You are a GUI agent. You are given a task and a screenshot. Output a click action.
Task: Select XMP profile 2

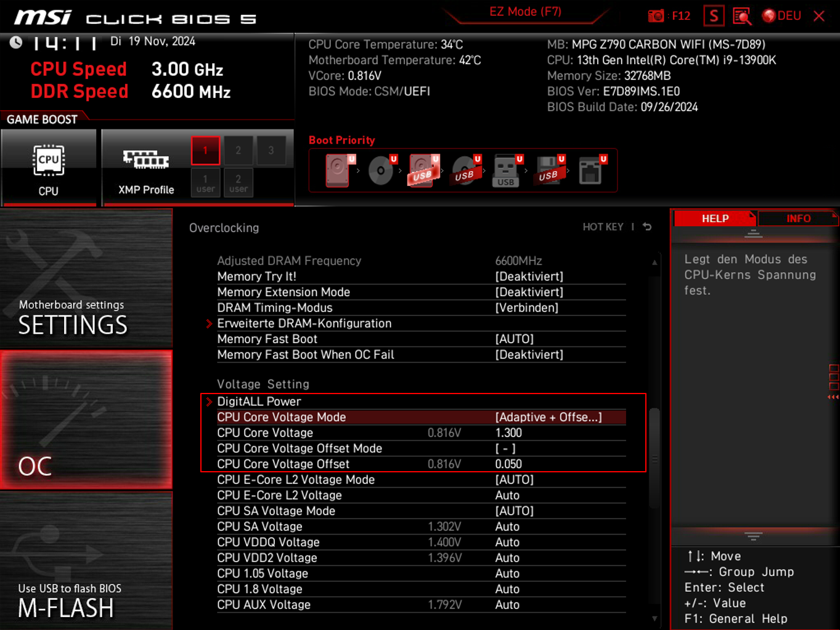tap(239, 150)
